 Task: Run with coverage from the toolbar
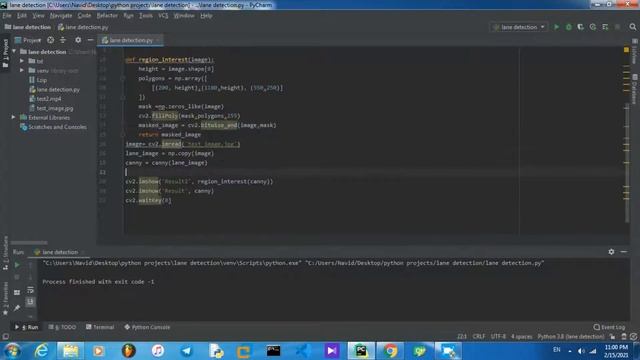[580, 27]
